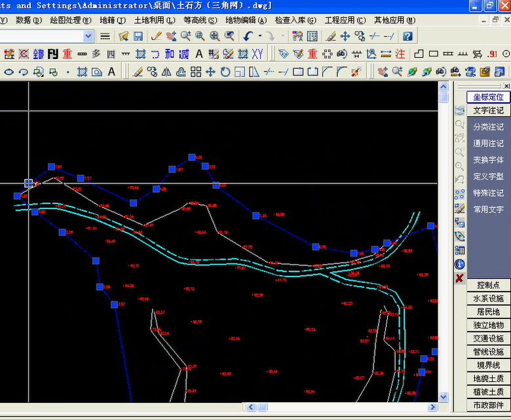This screenshot has width=511, height=420.
Task: Select 变换字体 in the side panel
Action: tap(488, 160)
